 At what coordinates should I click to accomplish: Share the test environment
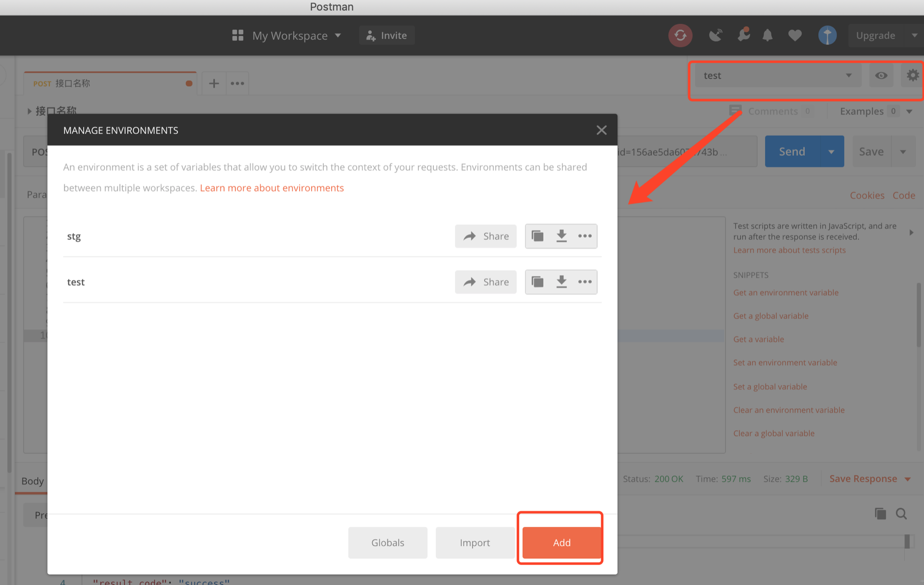[486, 282]
